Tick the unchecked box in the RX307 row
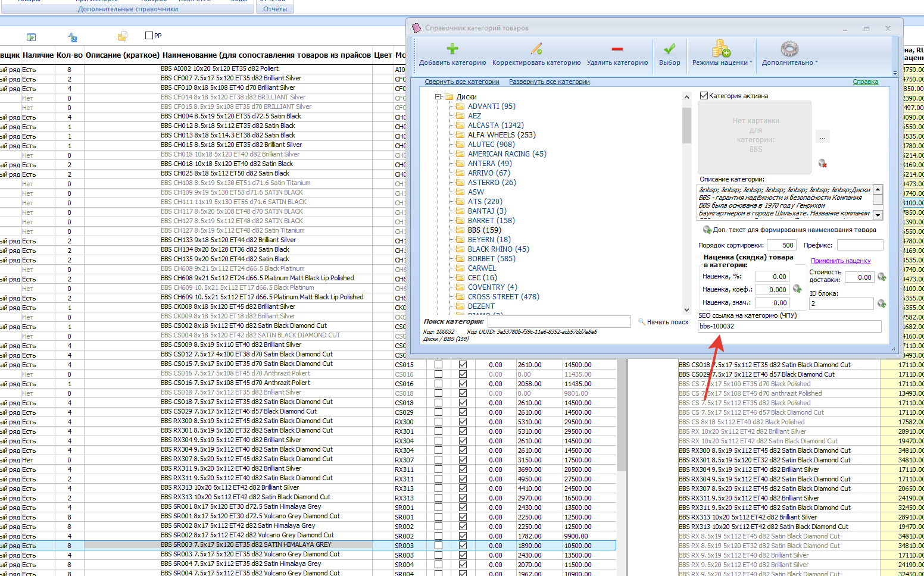The height and width of the screenshot is (576, 924). 439,460
